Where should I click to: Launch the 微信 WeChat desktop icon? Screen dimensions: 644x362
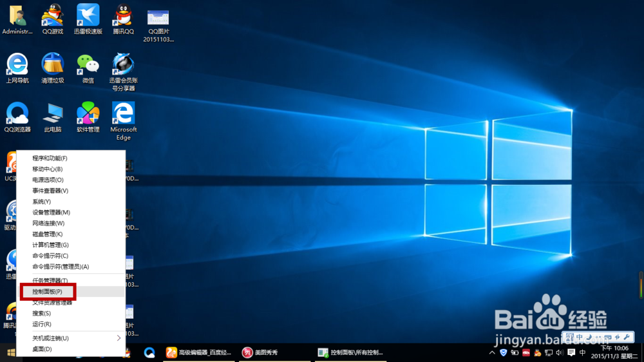(x=88, y=68)
